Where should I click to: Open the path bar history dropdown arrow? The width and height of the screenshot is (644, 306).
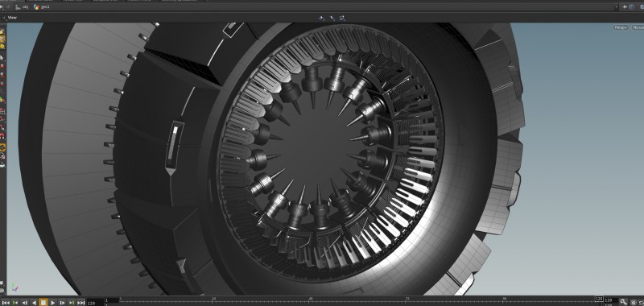point(616,7)
